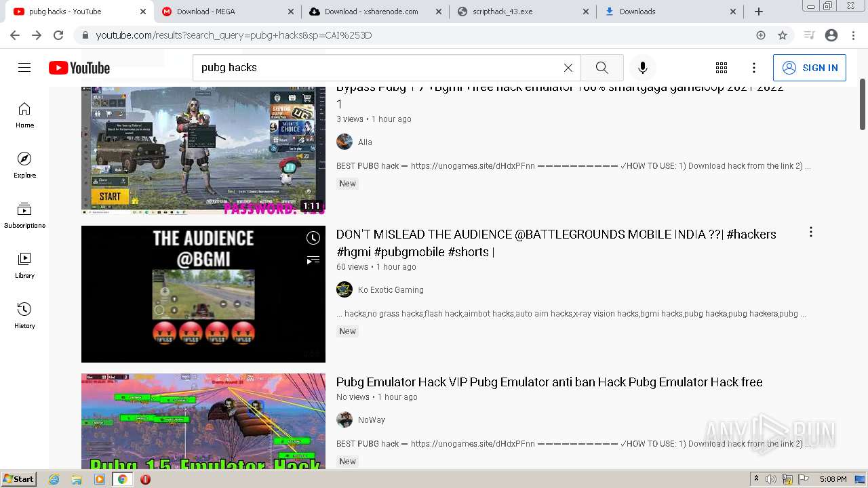868x488 pixels.
Task: Visit the NoWay channel
Action: (x=372, y=420)
